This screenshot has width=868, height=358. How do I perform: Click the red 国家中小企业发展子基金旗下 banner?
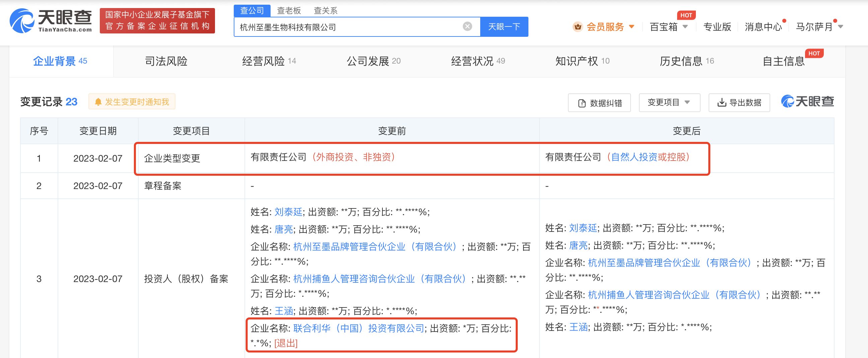tap(157, 20)
